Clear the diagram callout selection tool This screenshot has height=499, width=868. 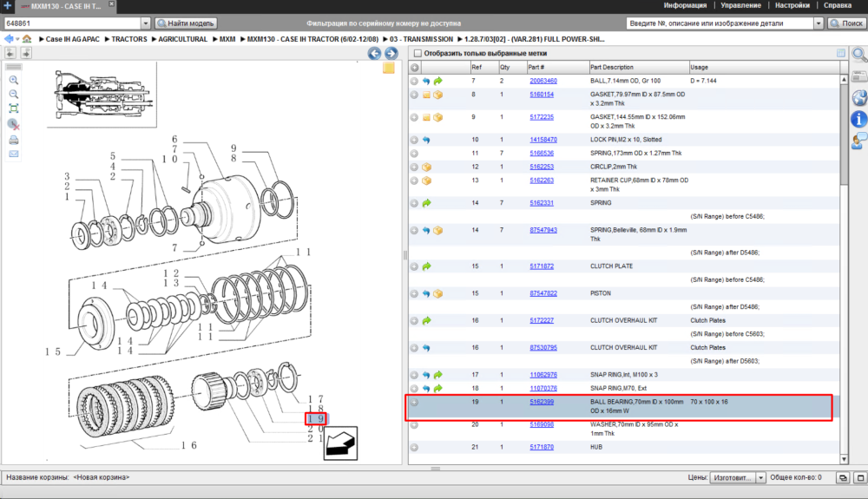tap(14, 124)
